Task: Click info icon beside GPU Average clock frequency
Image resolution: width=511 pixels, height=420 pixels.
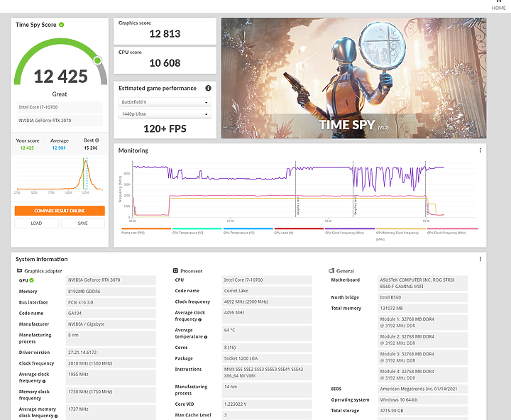Action: (x=44, y=381)
